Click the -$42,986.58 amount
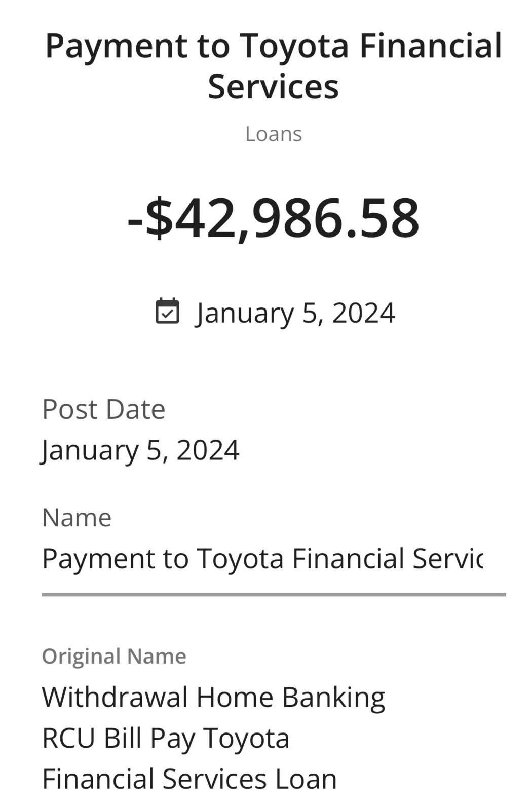 point(274,218)
